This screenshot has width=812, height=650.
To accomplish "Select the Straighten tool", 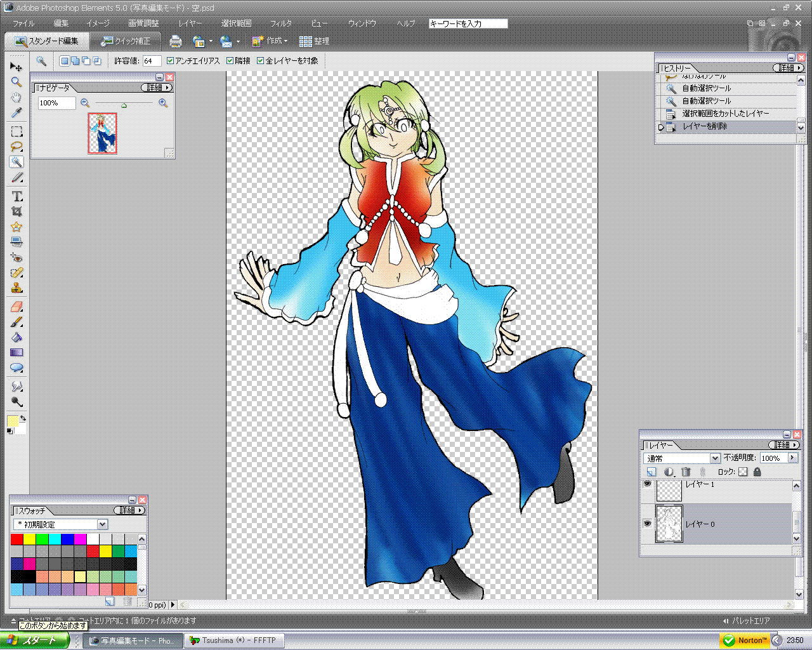I will click(16, 242).
